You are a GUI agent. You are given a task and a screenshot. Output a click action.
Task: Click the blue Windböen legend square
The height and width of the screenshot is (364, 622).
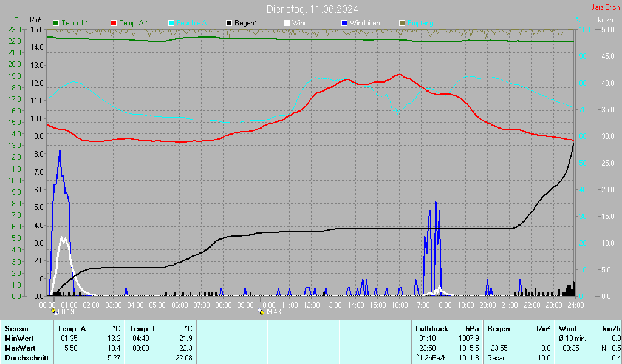click(x=344, y=23)
